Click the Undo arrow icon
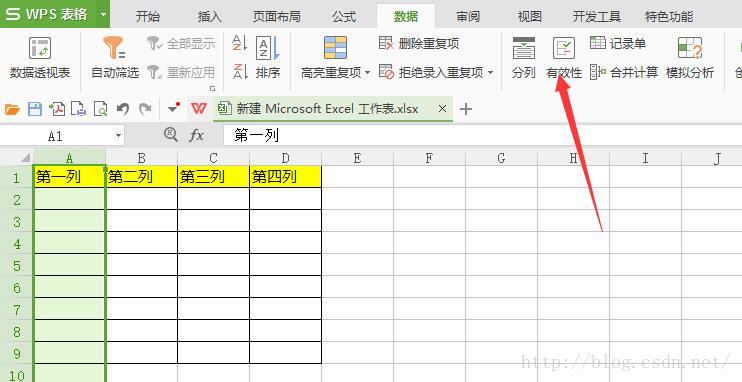 [x=123, y=109]
